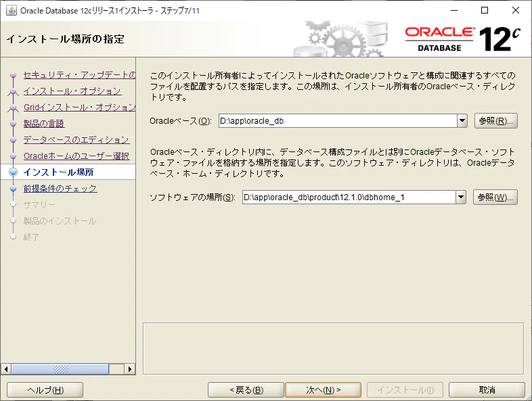Click the 戻る(B) back button

246,390
